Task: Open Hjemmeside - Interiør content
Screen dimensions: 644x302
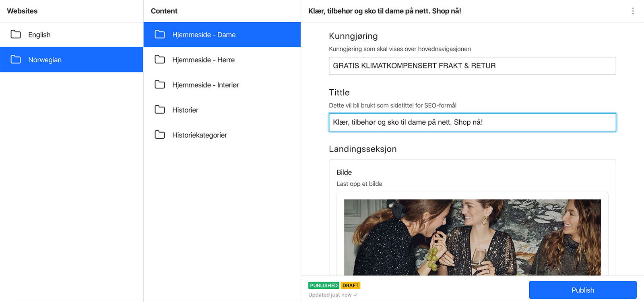Action: click(222, 85)
